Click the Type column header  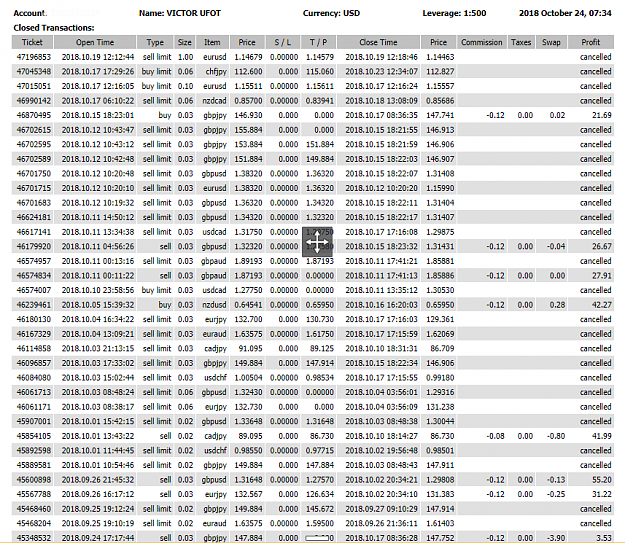tap(155, 42)
